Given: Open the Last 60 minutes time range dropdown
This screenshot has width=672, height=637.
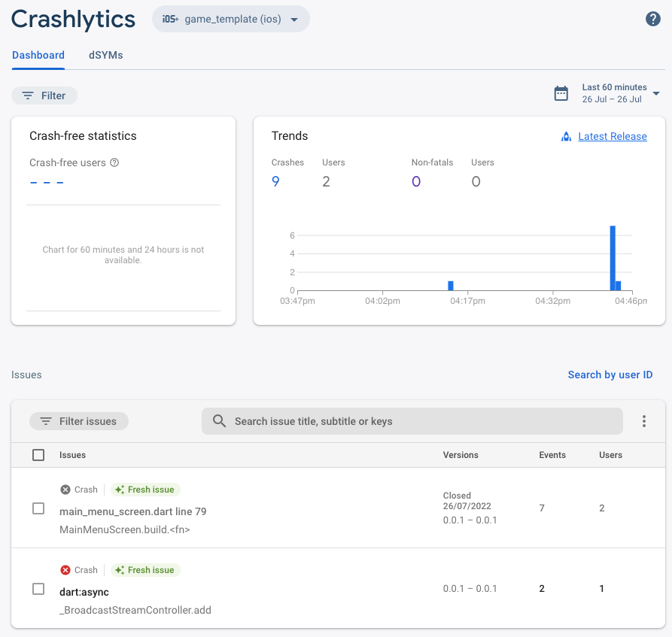Looking at the screenshot, I should point(621,93).
